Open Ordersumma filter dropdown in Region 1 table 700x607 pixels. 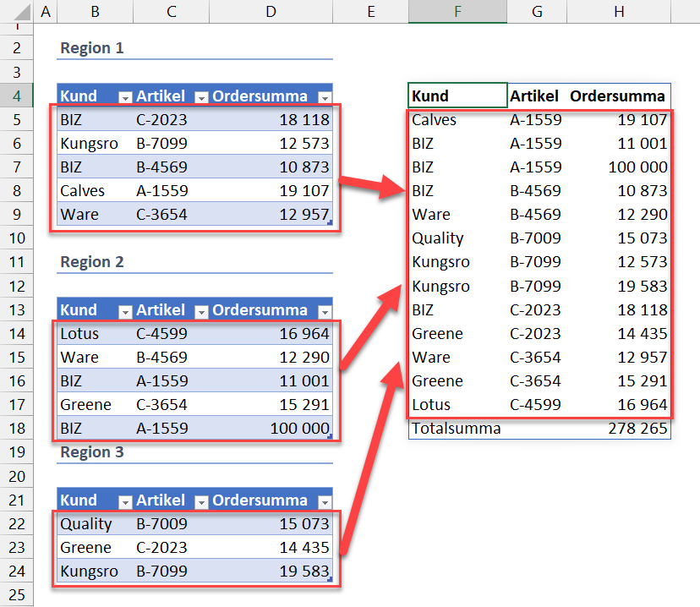pyautogui.click(x=324, y=97)
